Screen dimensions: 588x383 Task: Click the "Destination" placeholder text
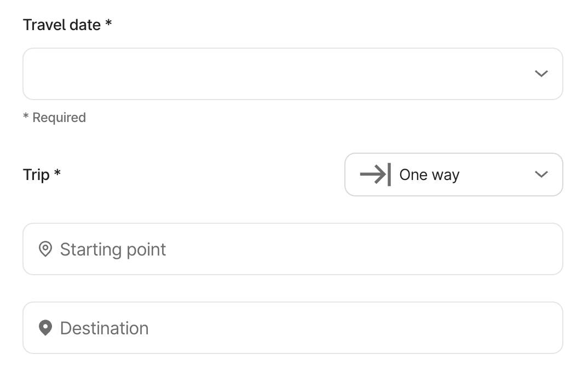click(104, 328)
